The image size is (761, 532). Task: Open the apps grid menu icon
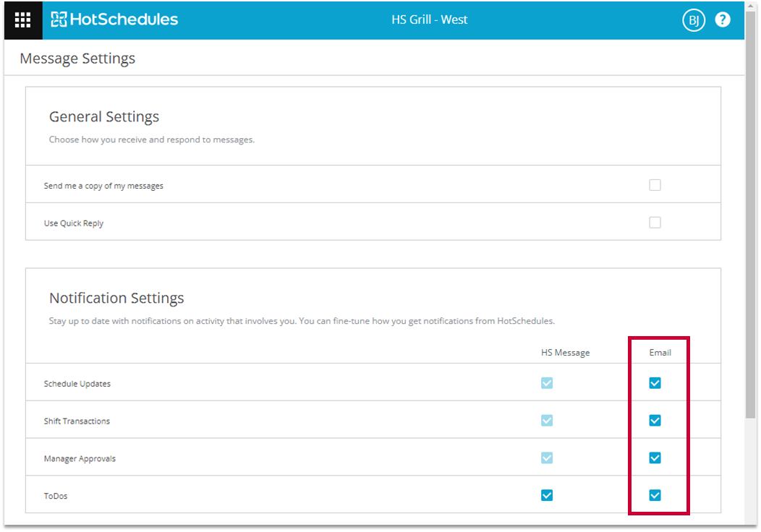pyautogui.click(x=23, y=20)
